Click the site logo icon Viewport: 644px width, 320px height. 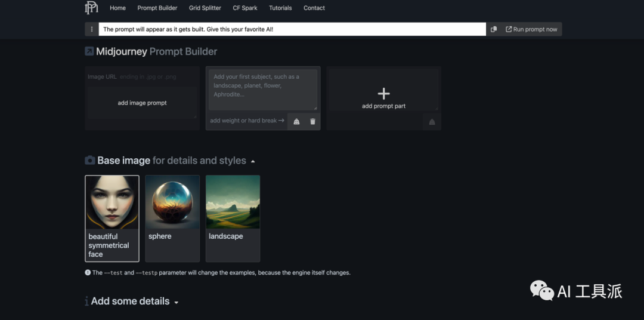pyautogui.click(x=91, y=8)
